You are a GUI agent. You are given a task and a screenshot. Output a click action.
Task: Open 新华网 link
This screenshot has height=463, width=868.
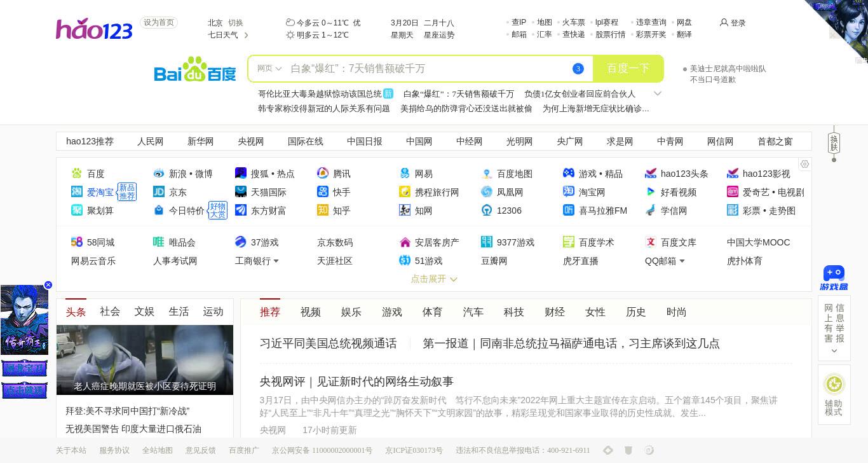pos(201,141)
